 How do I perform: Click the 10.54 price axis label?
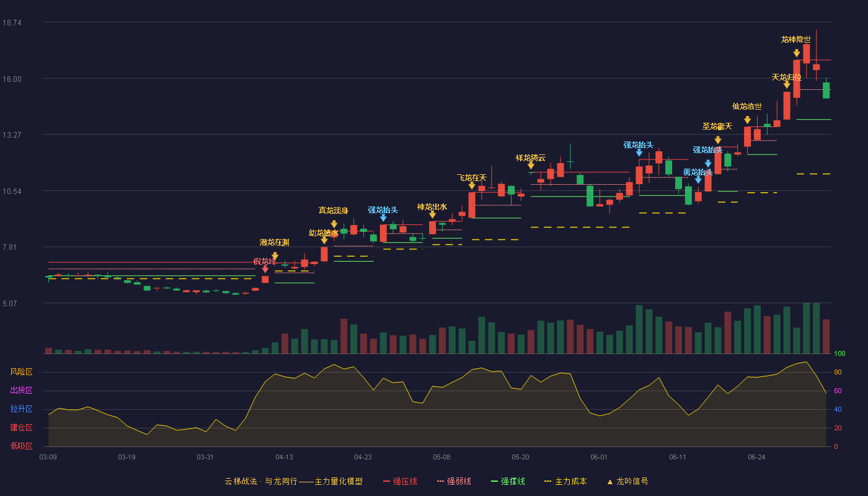(x=12, y=191)
